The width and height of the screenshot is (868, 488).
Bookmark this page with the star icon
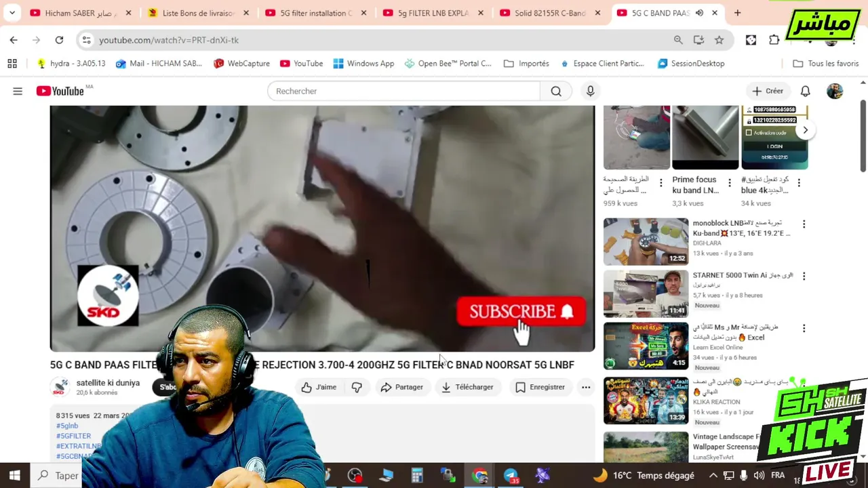coord(719,40)
